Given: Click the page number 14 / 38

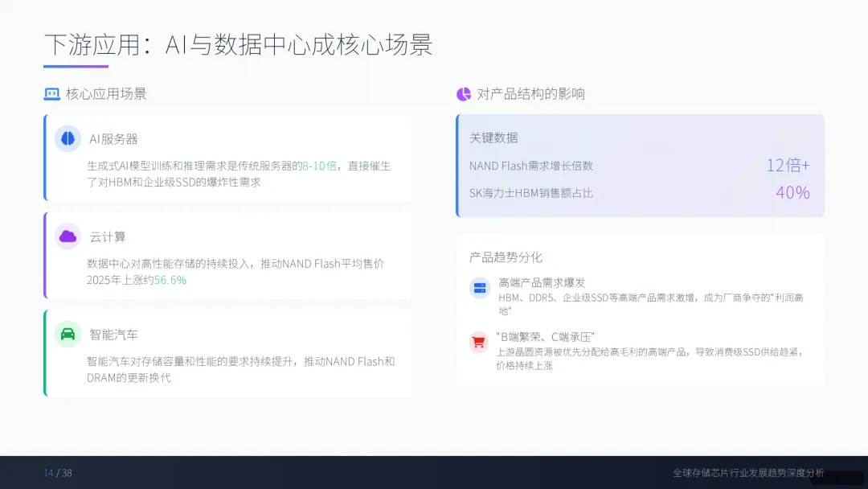Looking at the screenshot, I should tap(58, 473).
